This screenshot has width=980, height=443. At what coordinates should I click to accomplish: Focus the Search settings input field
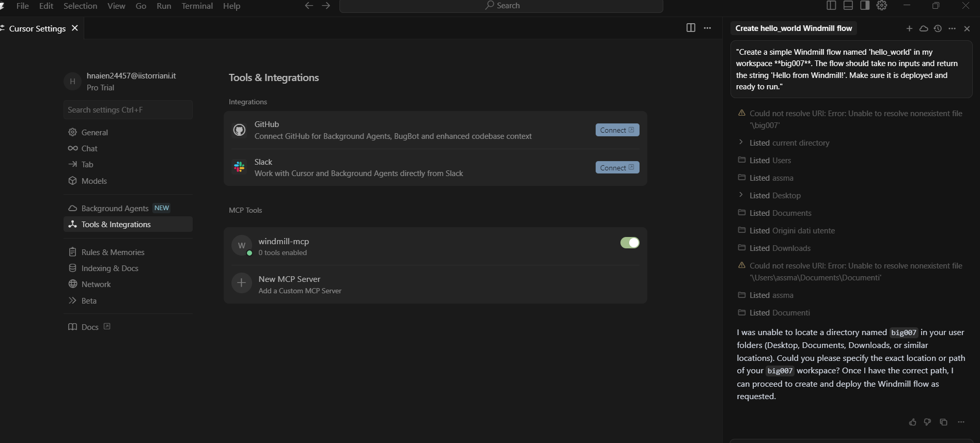pos(128,109)
